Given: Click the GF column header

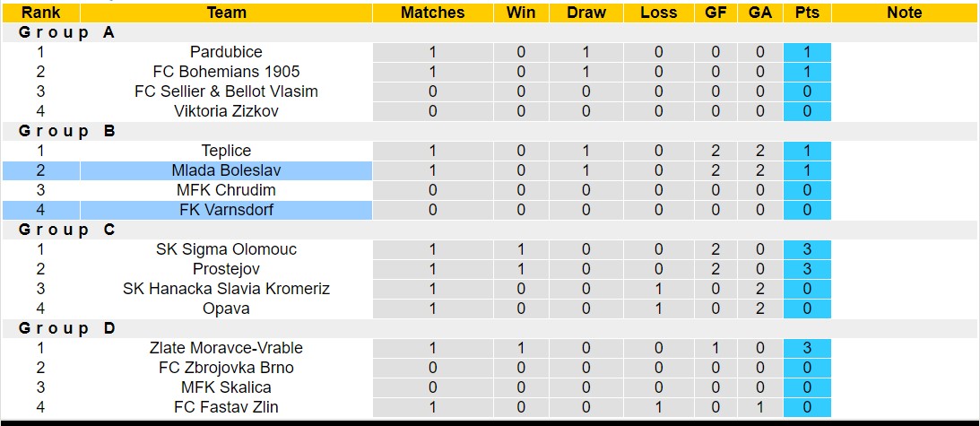Looking at the screenshot, I should 715,13.
